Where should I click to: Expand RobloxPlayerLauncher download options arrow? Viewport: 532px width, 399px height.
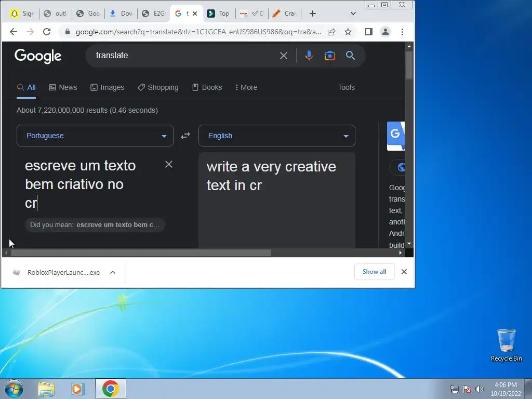click(113, 272)
